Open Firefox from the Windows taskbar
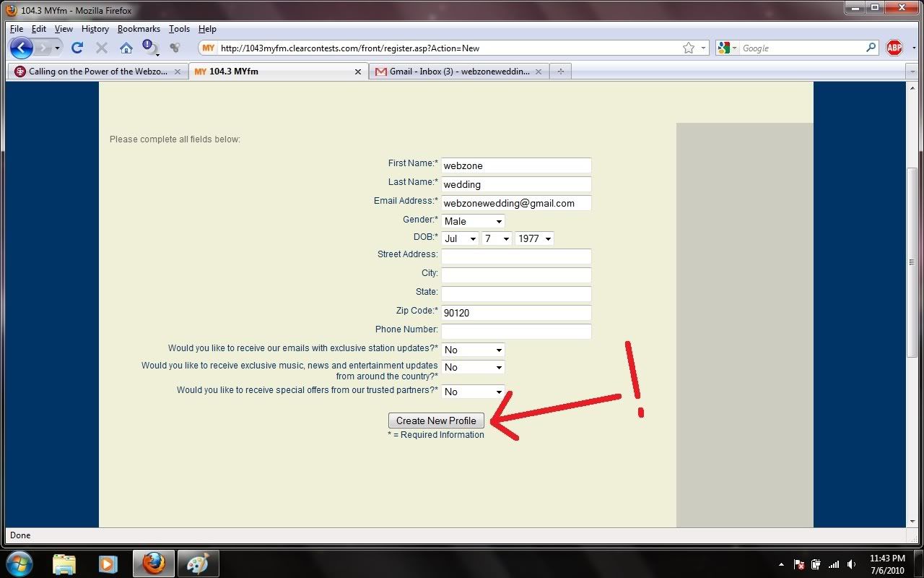The height and width of the screenshot is (578, 924). tap(153, 563)
